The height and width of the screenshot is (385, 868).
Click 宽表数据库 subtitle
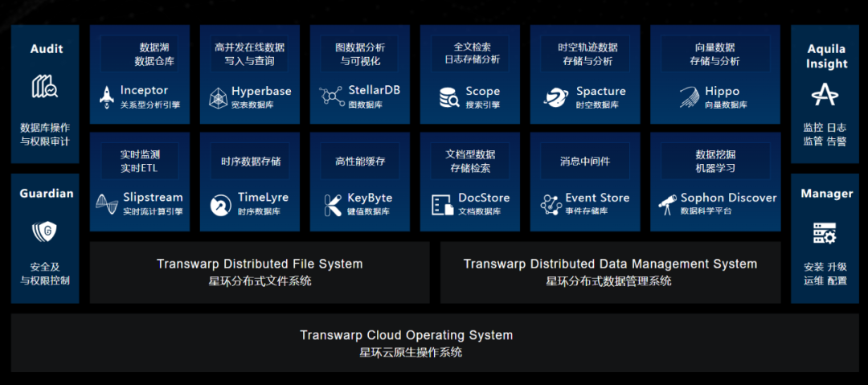pos(252,104)
